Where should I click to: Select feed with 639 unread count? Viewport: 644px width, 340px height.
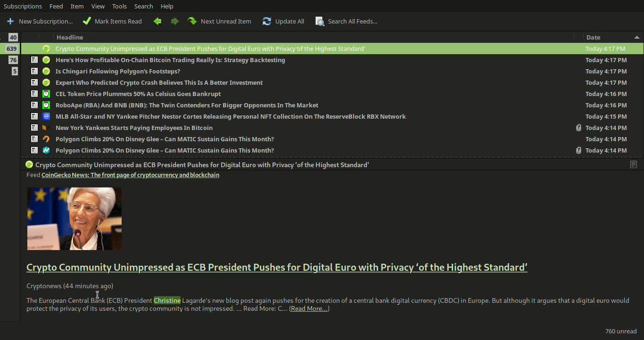12,49
